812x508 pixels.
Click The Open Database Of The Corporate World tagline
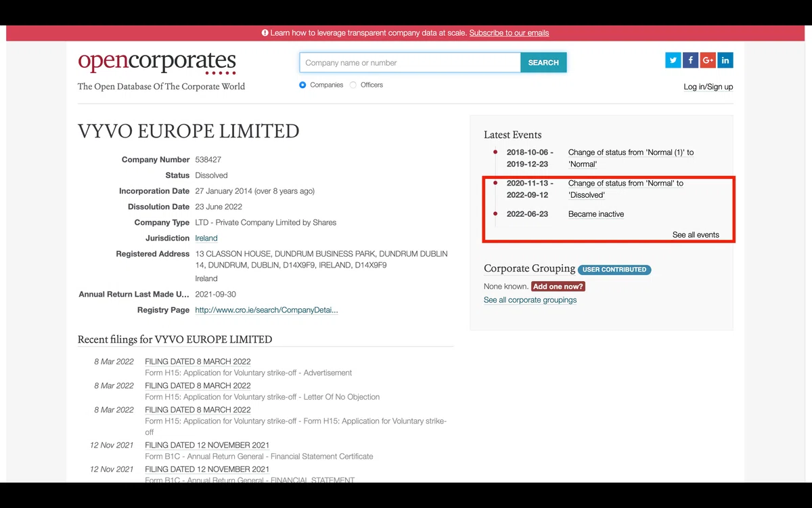tap(161, 87)
